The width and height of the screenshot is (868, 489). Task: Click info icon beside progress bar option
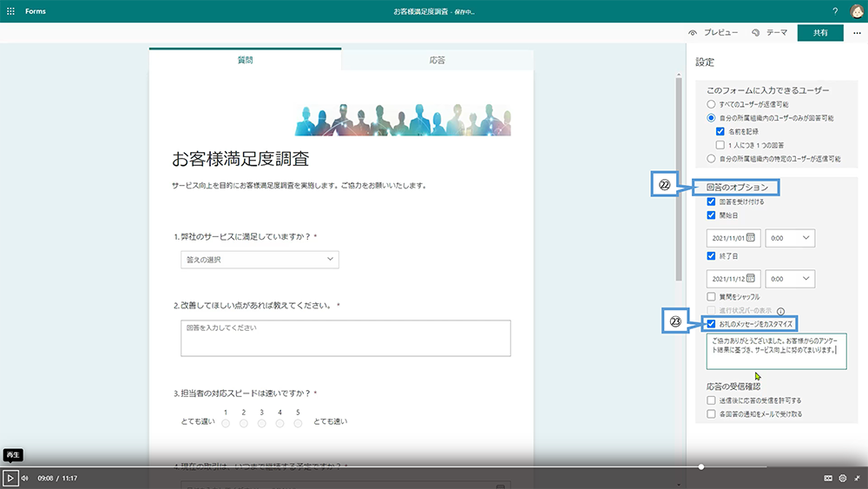coord(780,311)
